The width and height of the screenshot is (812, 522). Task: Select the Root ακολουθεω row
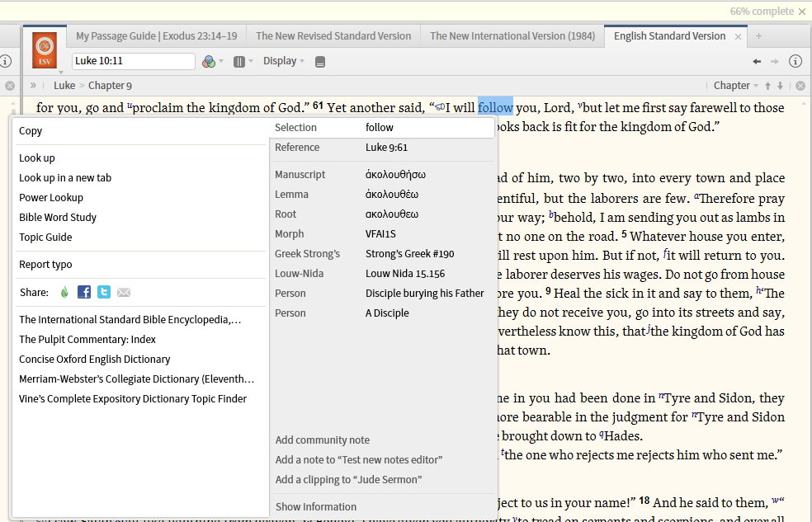383,214
